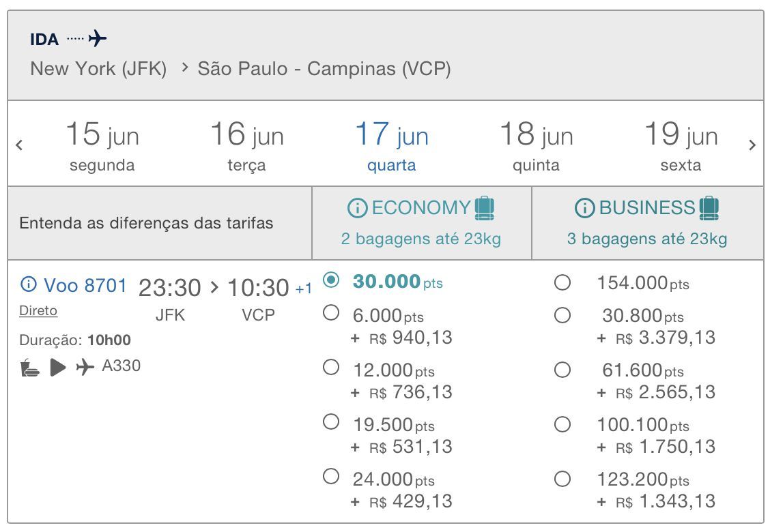Choose the 12.000 pts + R$ 736,13 fare

coord(331,368)
